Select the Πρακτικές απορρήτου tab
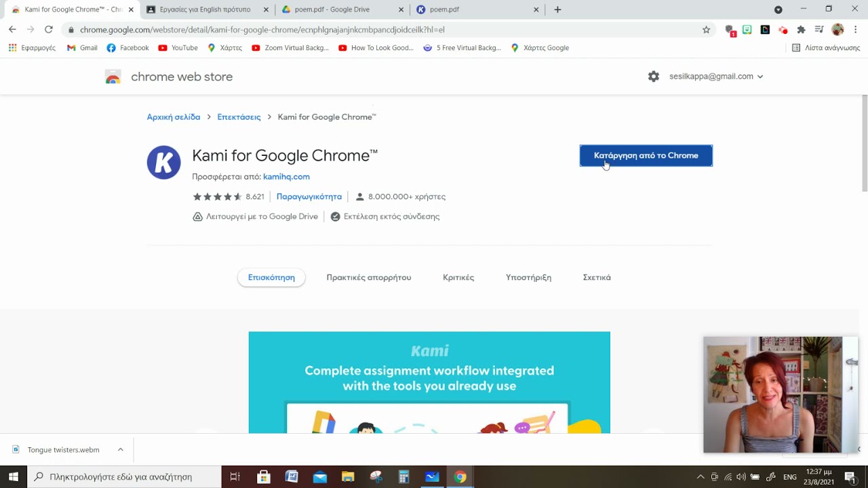 369,278
